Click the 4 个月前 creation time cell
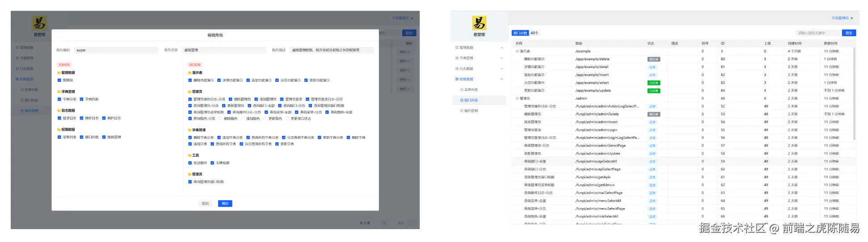The width and height of the screenshot is (868, 242). [794, 51]
